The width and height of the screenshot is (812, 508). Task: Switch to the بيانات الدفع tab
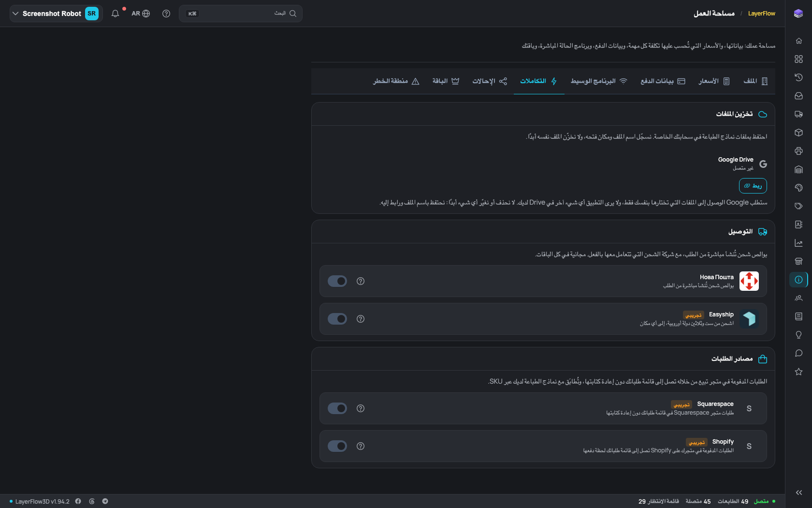(x=663, y=81)
